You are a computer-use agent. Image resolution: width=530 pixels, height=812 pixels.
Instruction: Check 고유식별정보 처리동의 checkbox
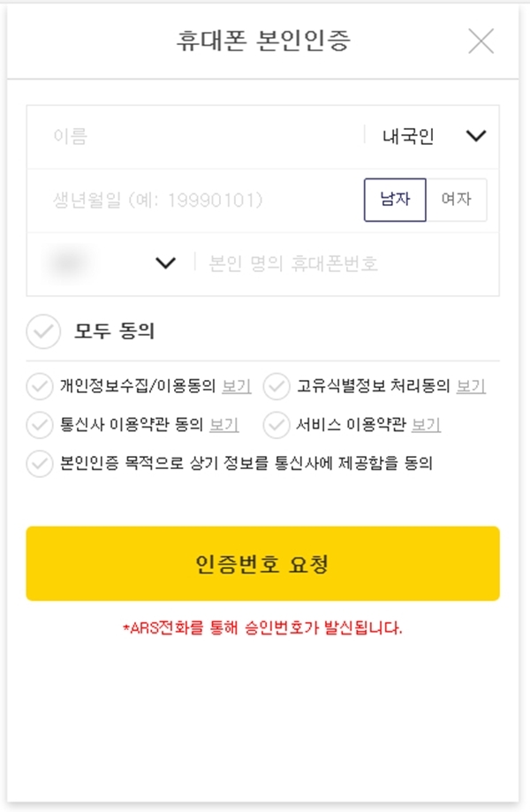[277, 386]
